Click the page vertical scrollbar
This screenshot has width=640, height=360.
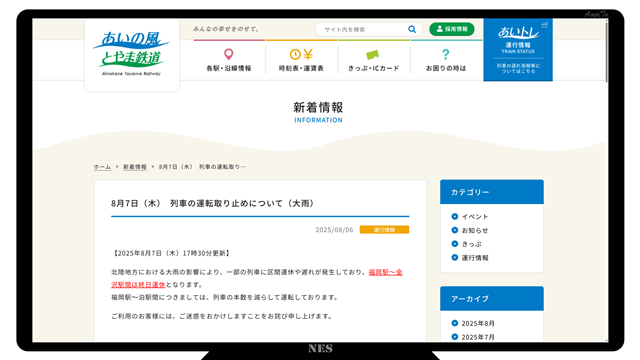point(607,180)
